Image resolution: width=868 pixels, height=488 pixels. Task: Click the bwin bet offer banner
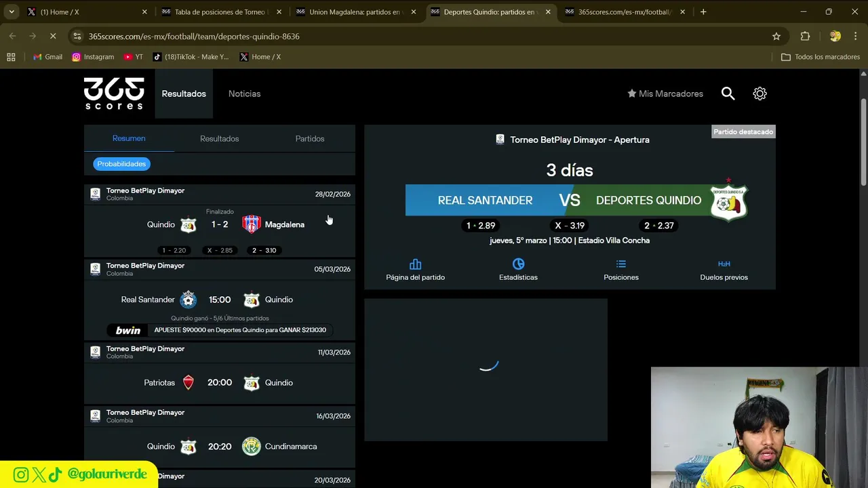(x=220, y=330)
